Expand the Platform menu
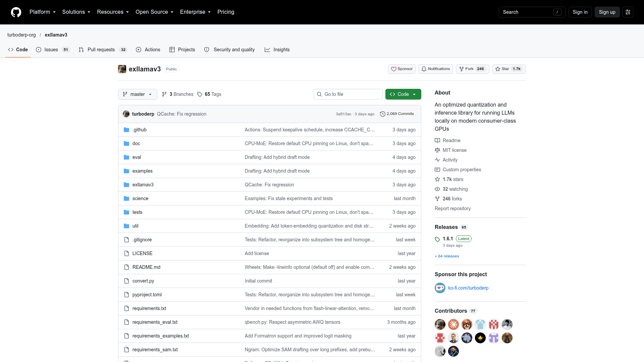 click(43, 12)
